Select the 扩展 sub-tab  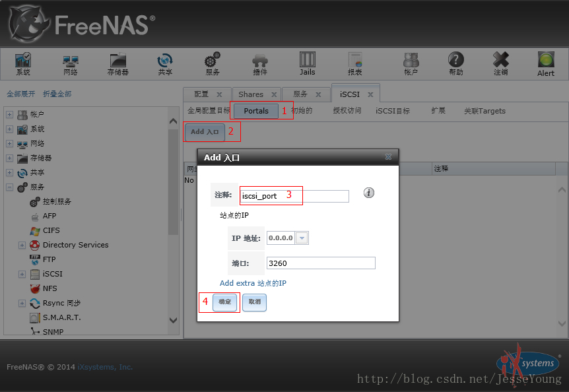(438, 111)
